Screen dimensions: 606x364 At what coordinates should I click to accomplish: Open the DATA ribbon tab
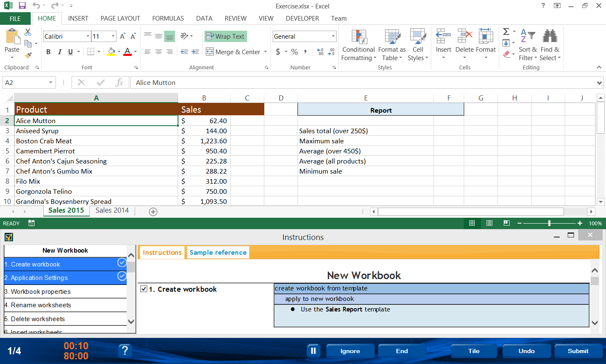(204, 18)
